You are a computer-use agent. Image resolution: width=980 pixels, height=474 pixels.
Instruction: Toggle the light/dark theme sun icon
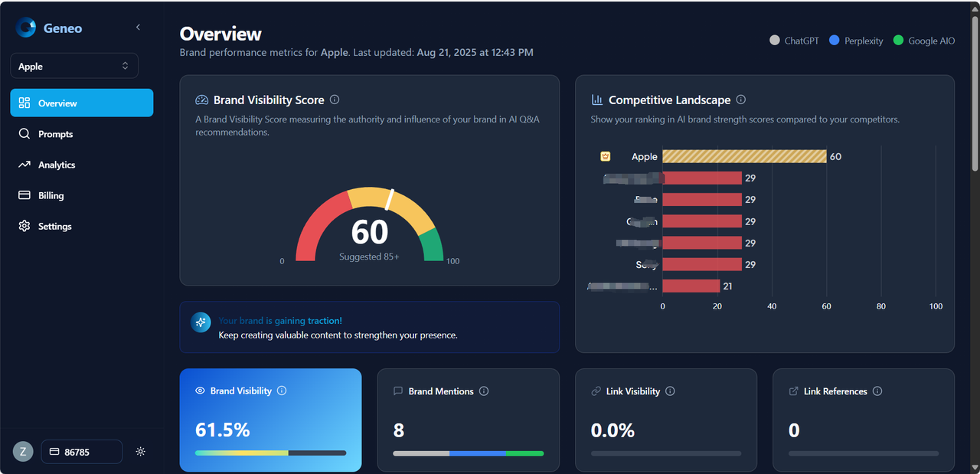click(x=140, y=452)
